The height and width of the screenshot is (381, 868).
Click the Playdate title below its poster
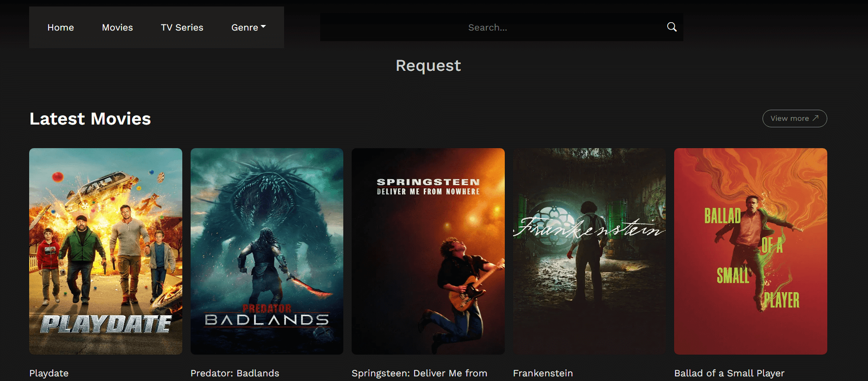(49, 373)
